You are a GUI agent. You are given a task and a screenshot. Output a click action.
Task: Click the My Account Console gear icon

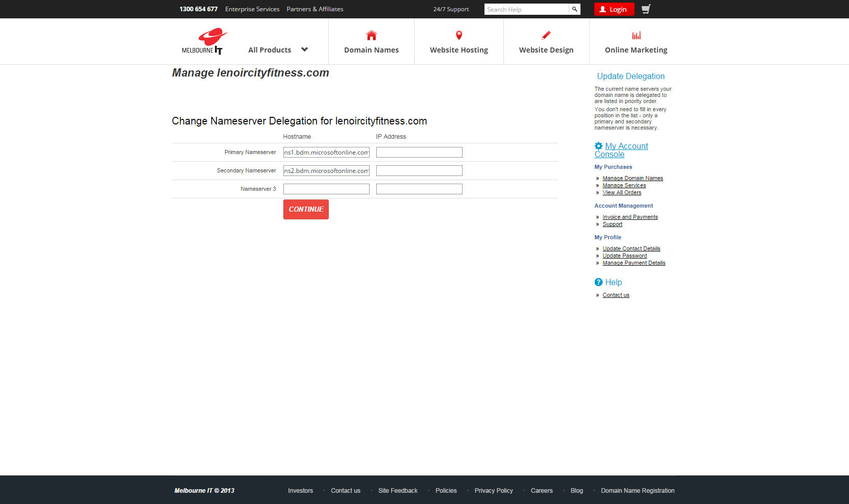point(599,146)
